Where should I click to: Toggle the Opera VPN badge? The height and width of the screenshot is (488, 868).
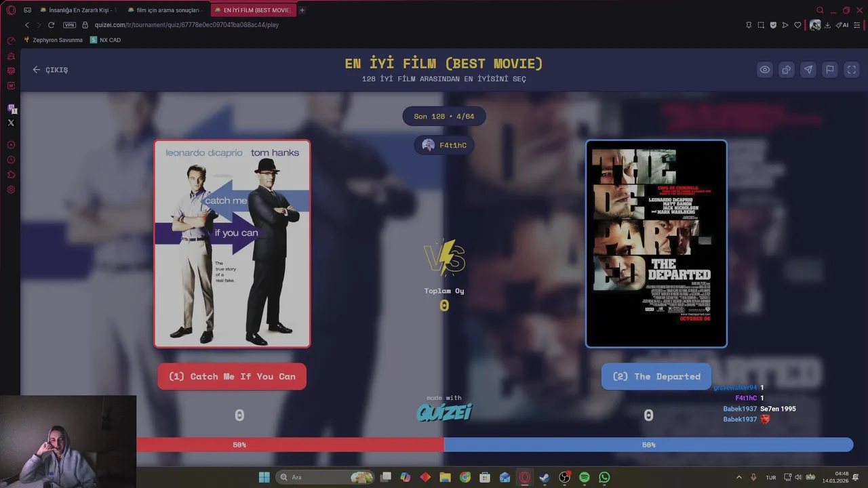69,25
